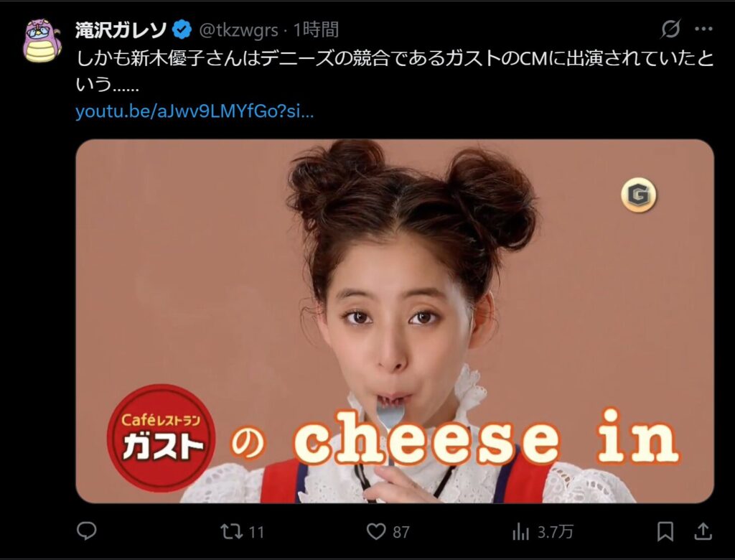
Task: Like the tweet with 87 likes
Action: coord(376,531)
